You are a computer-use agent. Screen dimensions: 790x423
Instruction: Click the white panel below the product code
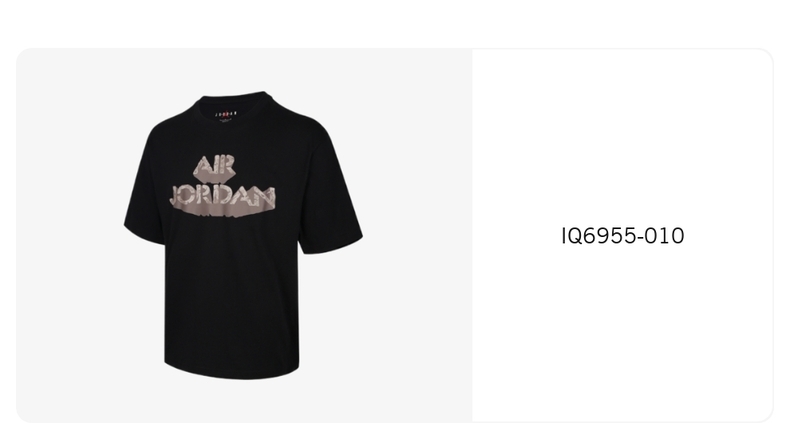click(x=623, y=332)
